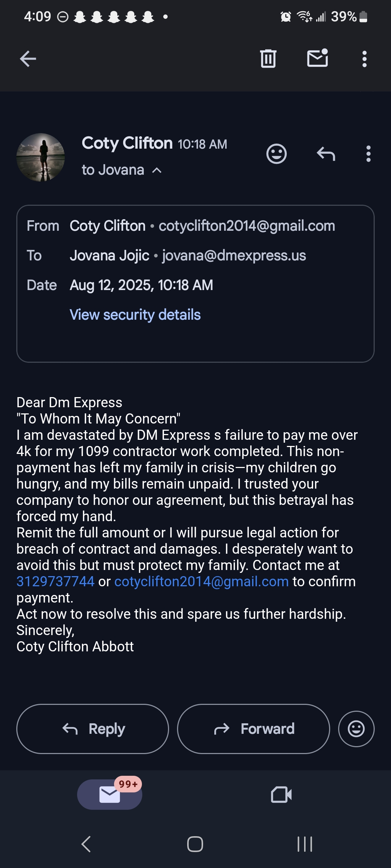Tap phone number 3129737744 link
This screenshot has height=868, width=391.
55,582
